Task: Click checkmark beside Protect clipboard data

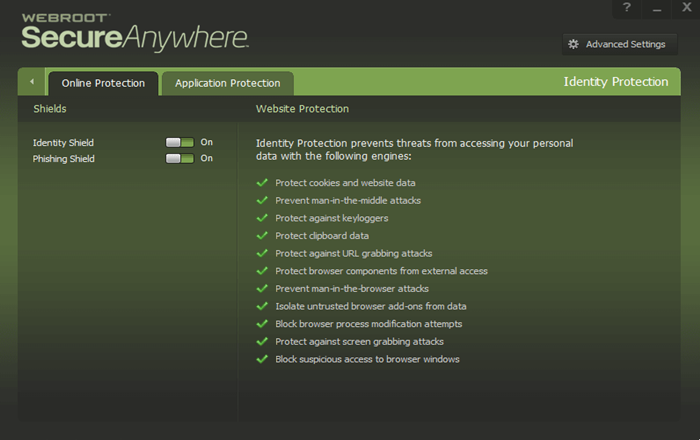Action: click(262, 236)
